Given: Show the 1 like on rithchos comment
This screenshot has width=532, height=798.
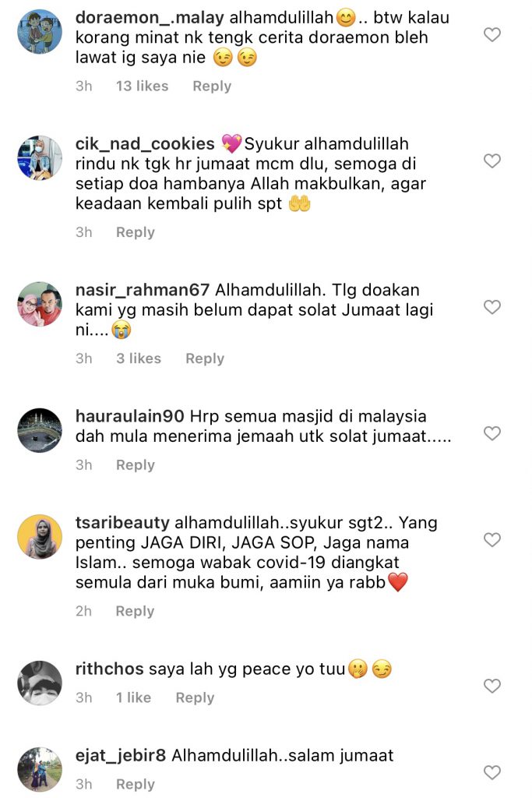Looking at the screenshot, I should pos(133,697).
